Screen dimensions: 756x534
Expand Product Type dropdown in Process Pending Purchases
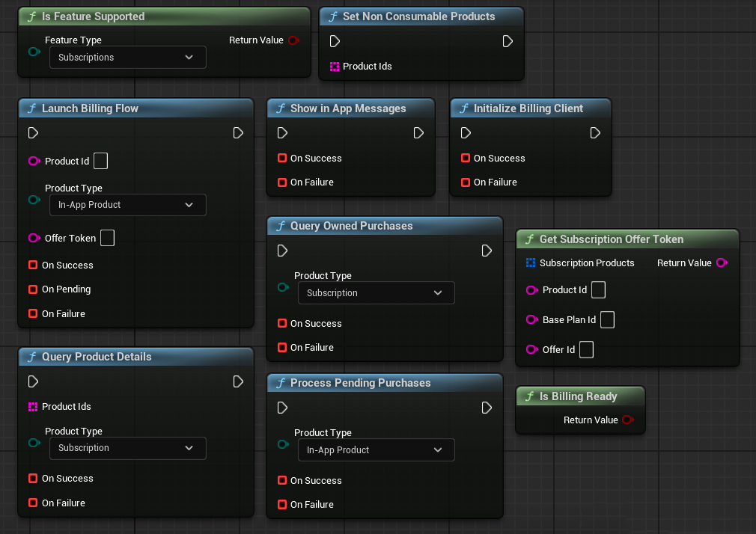click(x=376, y=450)
